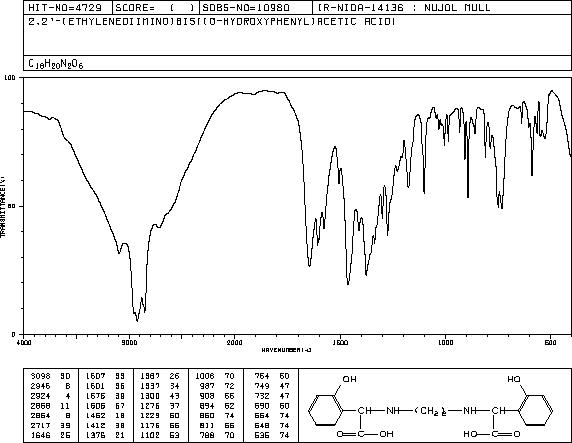
Task: Select the peak table row 1300
Action: [160, 396]
